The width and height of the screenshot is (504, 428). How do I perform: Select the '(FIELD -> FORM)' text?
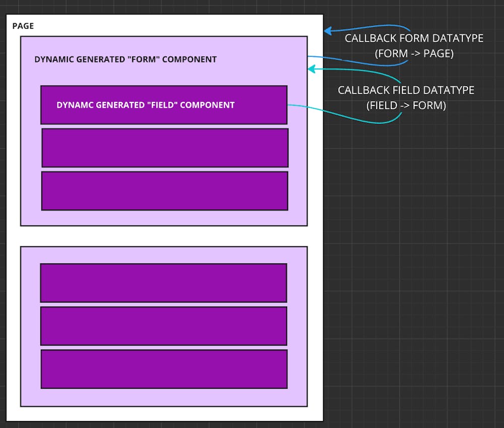[406, 105]
